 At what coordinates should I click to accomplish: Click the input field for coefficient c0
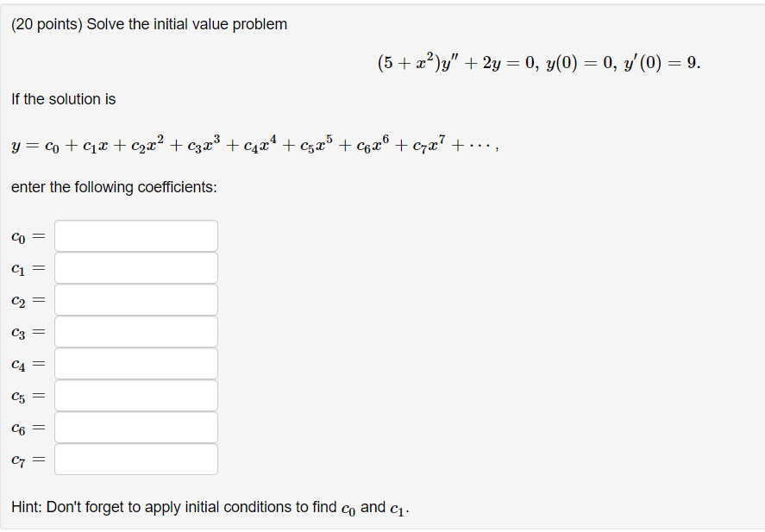(135, 235)
